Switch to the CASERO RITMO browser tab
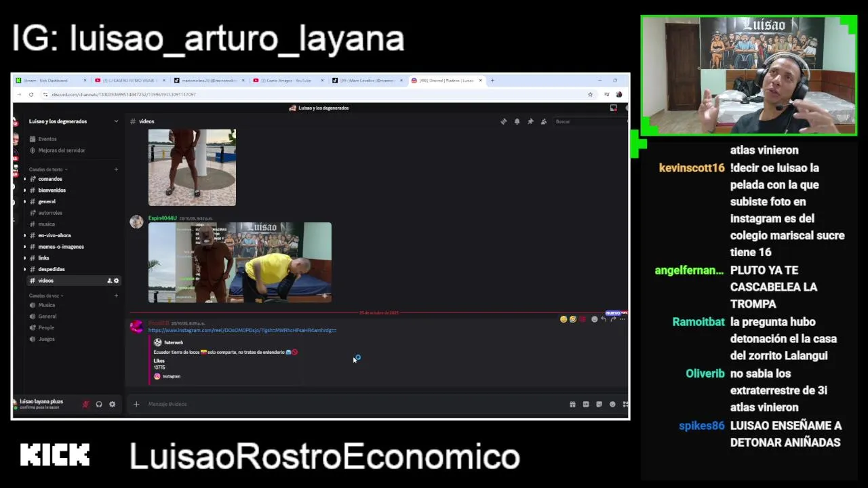 [129, 80]
